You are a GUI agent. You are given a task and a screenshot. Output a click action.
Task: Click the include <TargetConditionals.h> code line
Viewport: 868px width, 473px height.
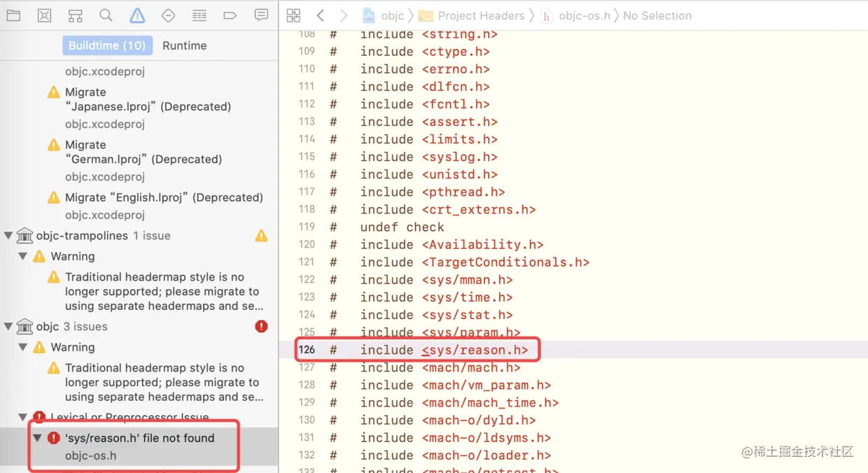pos(460,262)
